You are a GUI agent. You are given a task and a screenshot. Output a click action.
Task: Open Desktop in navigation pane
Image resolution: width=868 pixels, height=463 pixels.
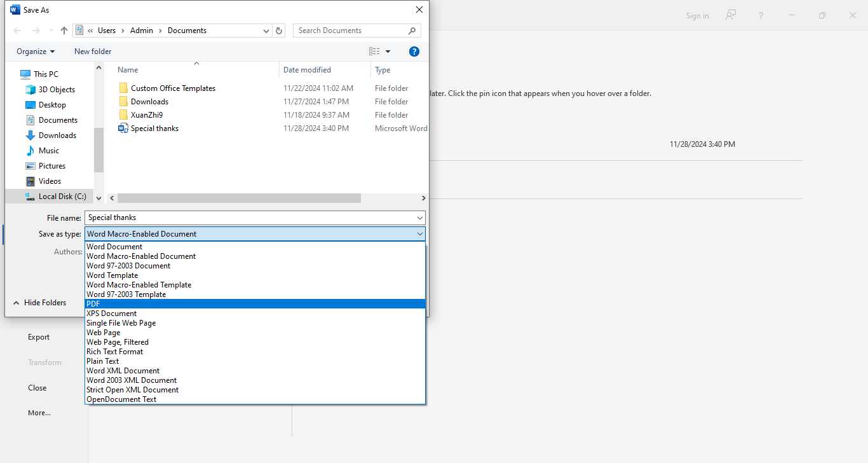coord(52,105)
